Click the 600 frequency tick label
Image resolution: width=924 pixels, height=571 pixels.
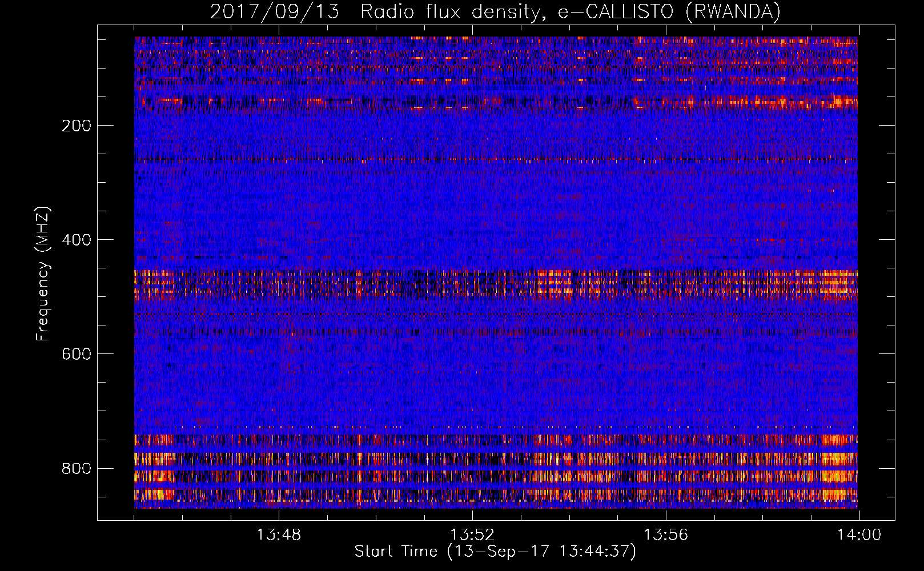pos(77,354)
